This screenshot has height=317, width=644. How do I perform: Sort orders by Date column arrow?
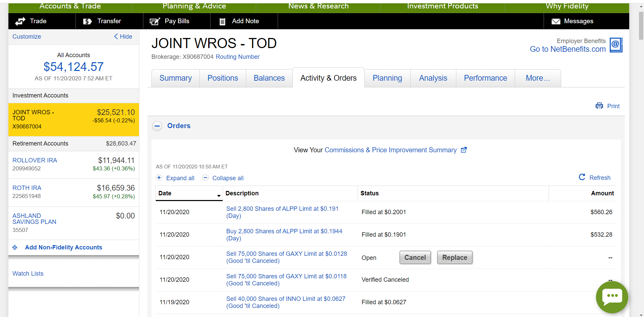[219, 196]
